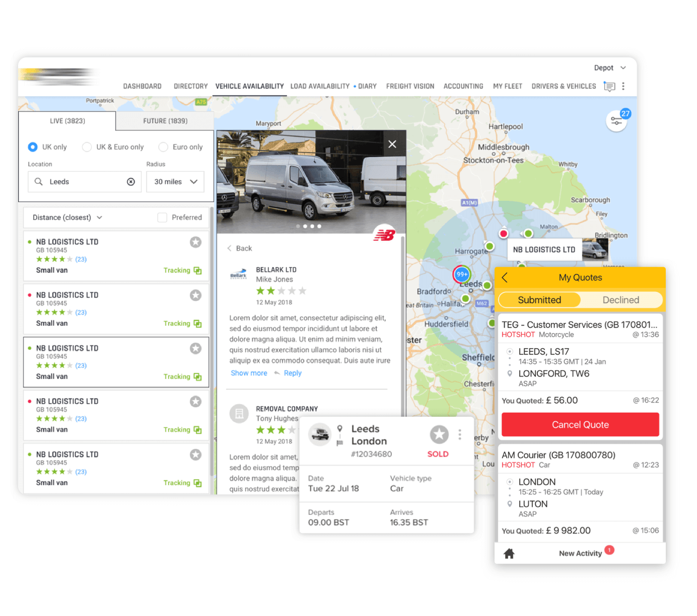The width and height of the screenshot is (697, 616).
Task: Expand the 30 miles radius dropdown
Action: pyautogui.click(x=175, y=182)
